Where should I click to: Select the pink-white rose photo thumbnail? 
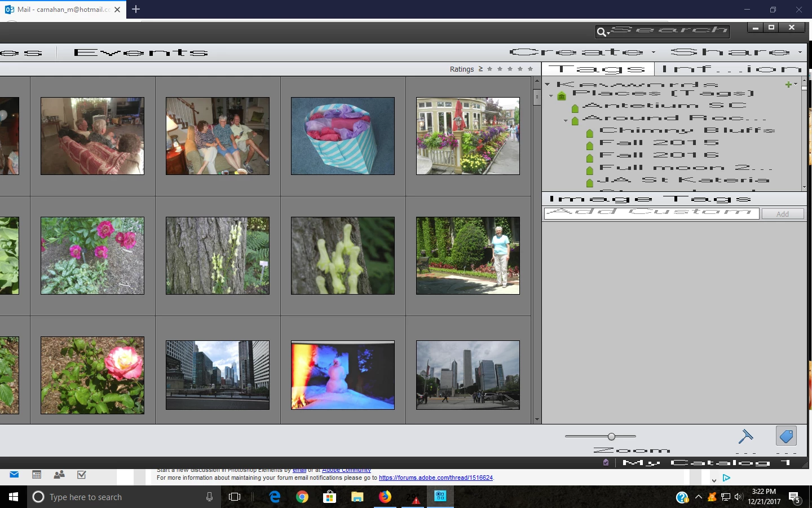92,375
